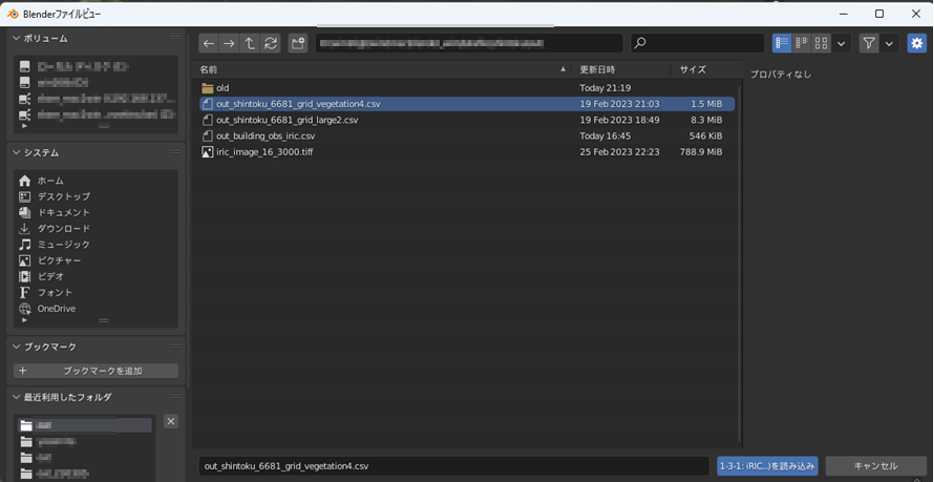934x482 pixels.
Task: Sort files by サイズ column
Action: pos(704,70)
